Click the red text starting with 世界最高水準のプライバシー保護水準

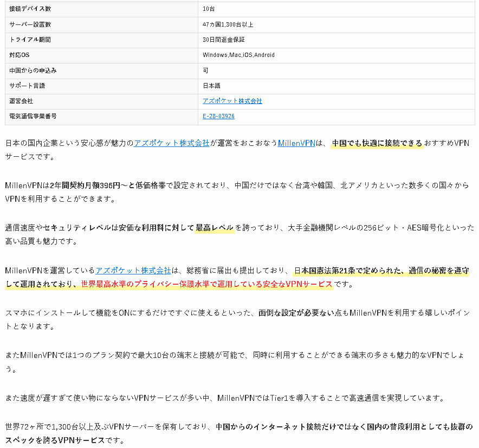206,284
